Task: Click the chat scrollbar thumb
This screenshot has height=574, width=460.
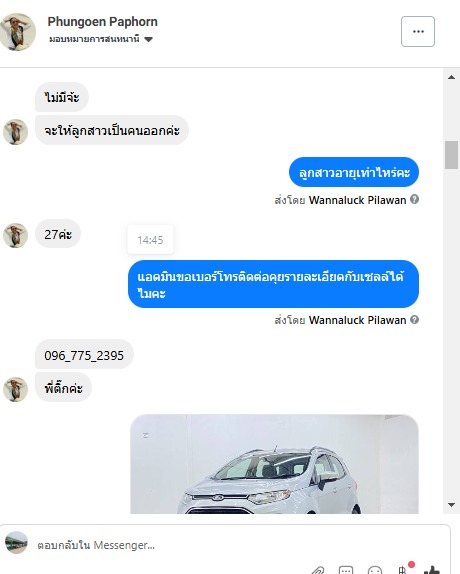Action: (451, 155)
